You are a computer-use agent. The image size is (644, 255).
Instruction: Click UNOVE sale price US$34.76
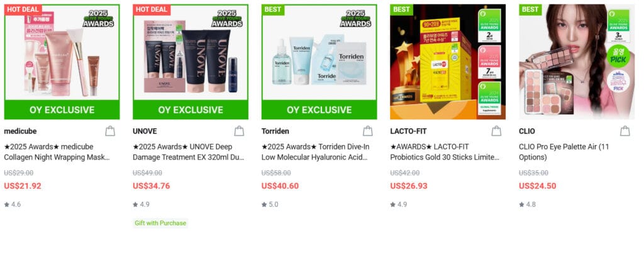click(x=151, y=186)
